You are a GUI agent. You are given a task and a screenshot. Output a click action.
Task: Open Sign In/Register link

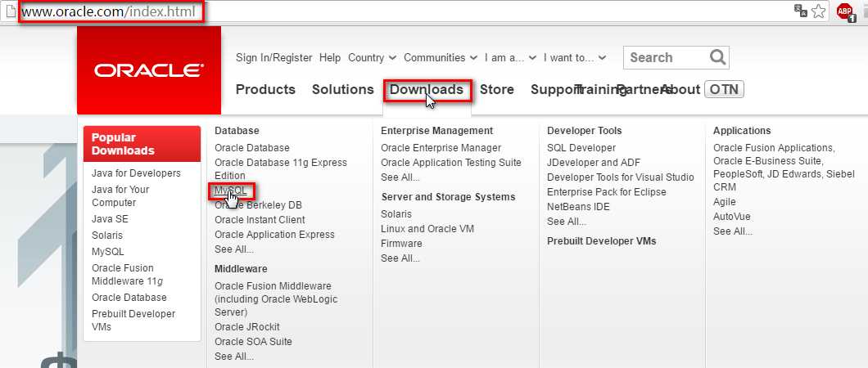point(274,57)
